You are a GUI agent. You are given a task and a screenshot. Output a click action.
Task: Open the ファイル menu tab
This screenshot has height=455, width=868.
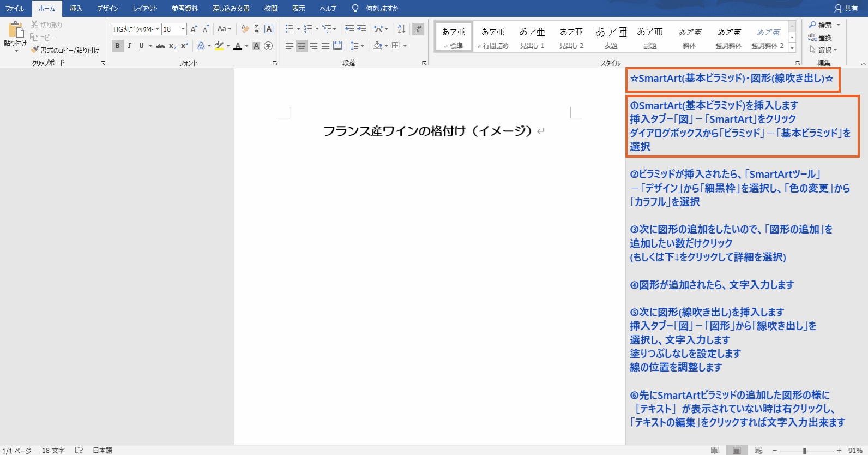(15, 8)
